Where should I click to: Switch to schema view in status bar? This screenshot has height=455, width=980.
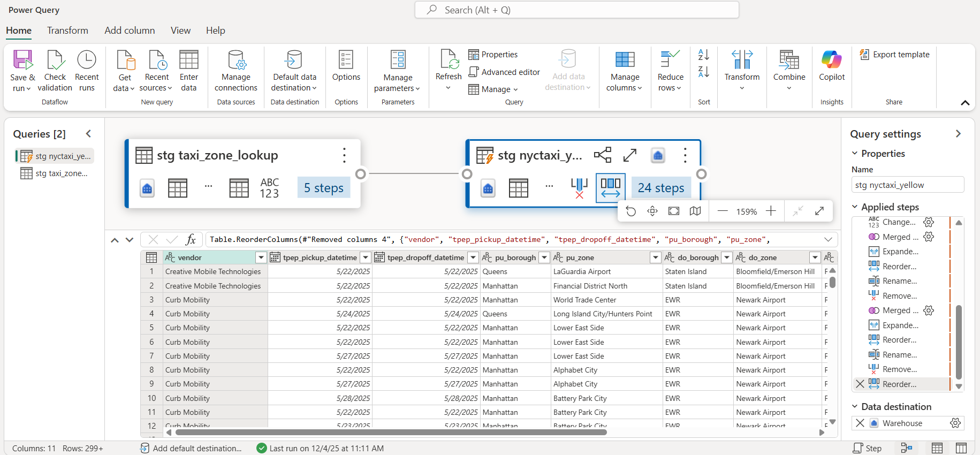[x=961, y=448]
